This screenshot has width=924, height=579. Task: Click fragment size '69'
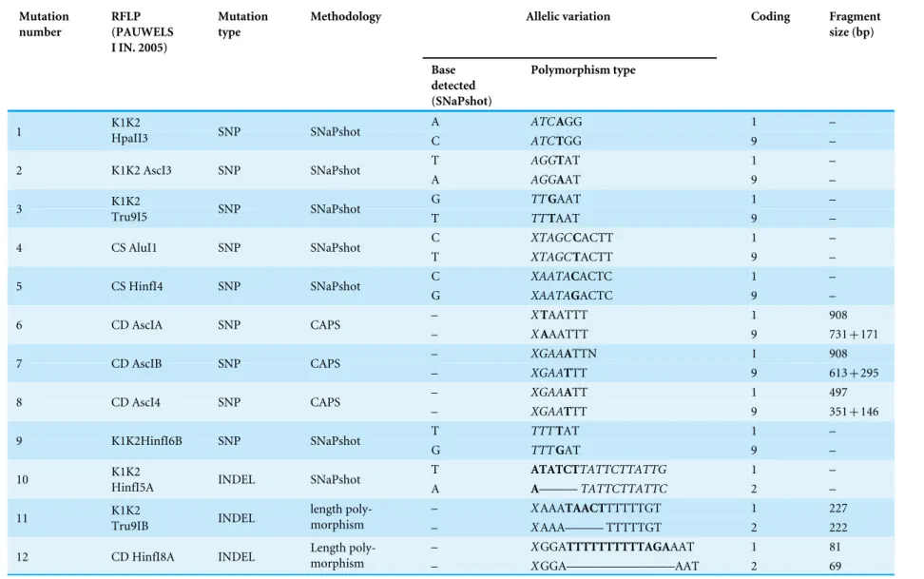[835, 566]
